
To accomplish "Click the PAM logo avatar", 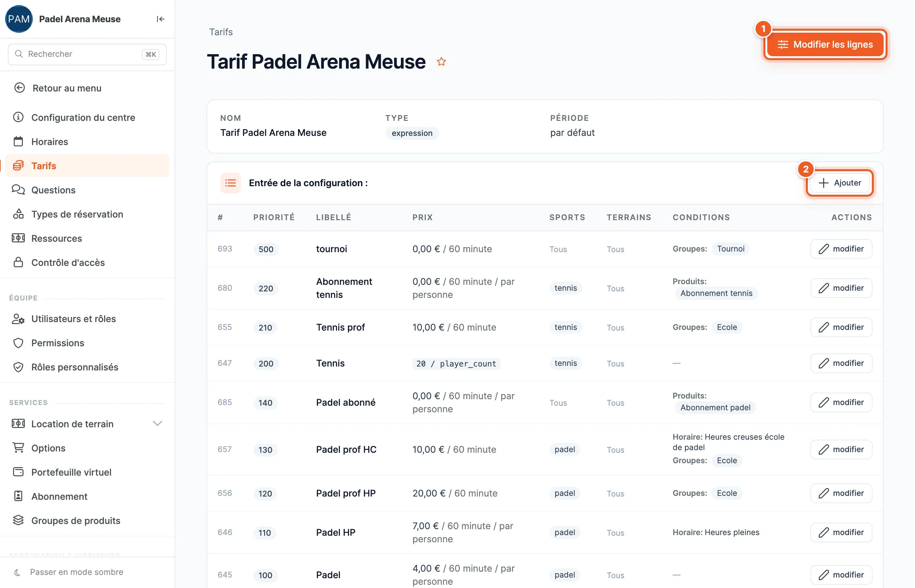I will click(x=19, y=19).
